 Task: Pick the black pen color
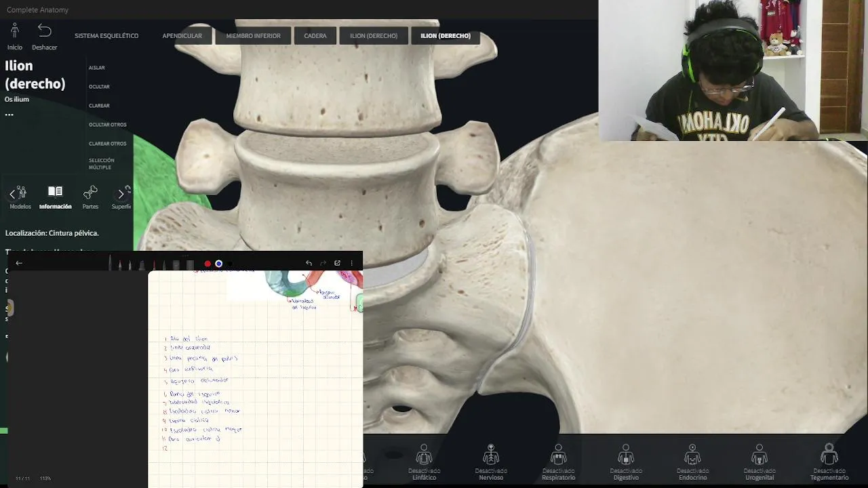pyautogui.click(x=230, y=264)
